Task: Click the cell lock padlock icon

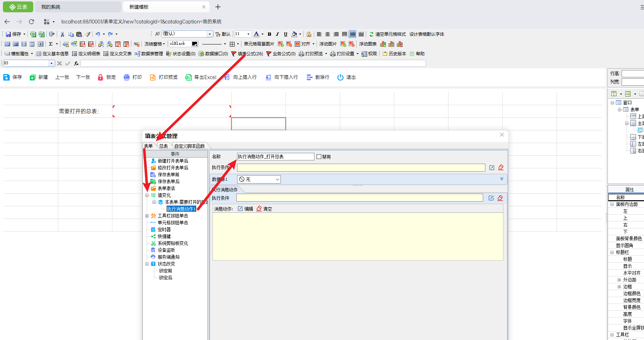Action: (x=309, y=34)
